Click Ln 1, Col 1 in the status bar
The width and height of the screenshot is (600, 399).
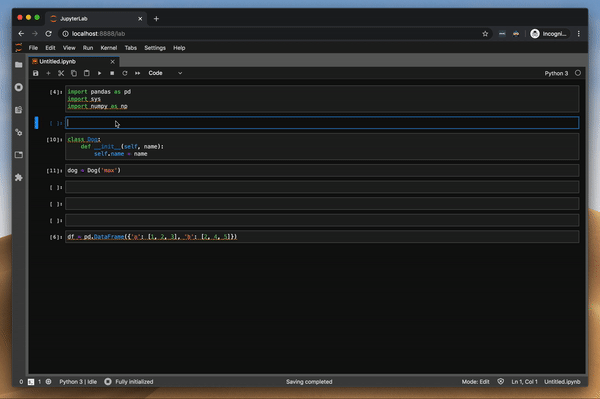point(524,382)
